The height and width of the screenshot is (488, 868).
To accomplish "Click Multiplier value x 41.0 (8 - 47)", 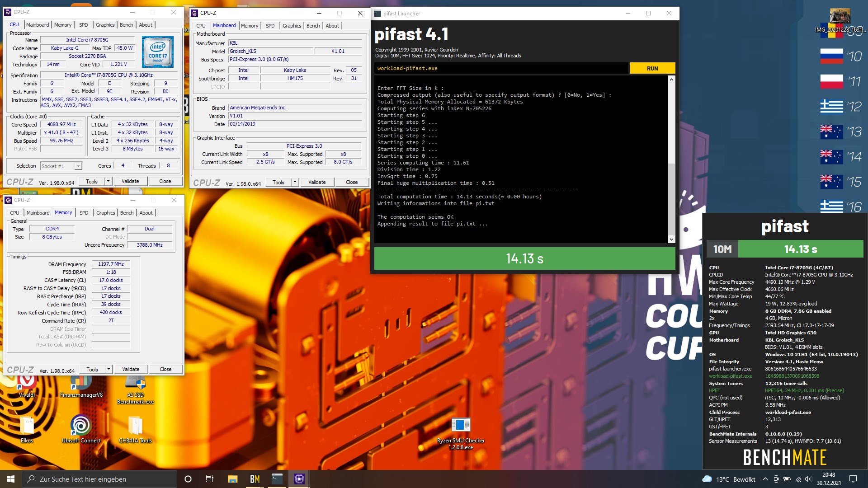I will [62, 133].
